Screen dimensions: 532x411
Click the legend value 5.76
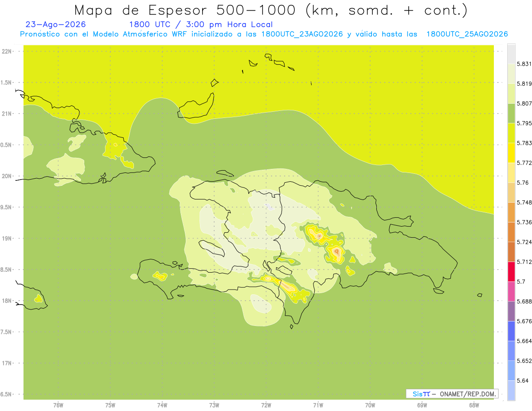(x=523, y=183)
